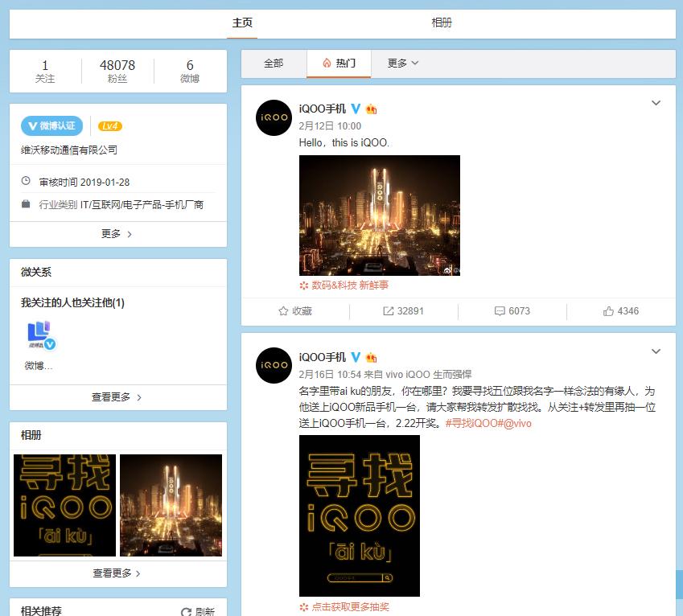Click the page scrollbar thumb

click(x=680, y=585)
